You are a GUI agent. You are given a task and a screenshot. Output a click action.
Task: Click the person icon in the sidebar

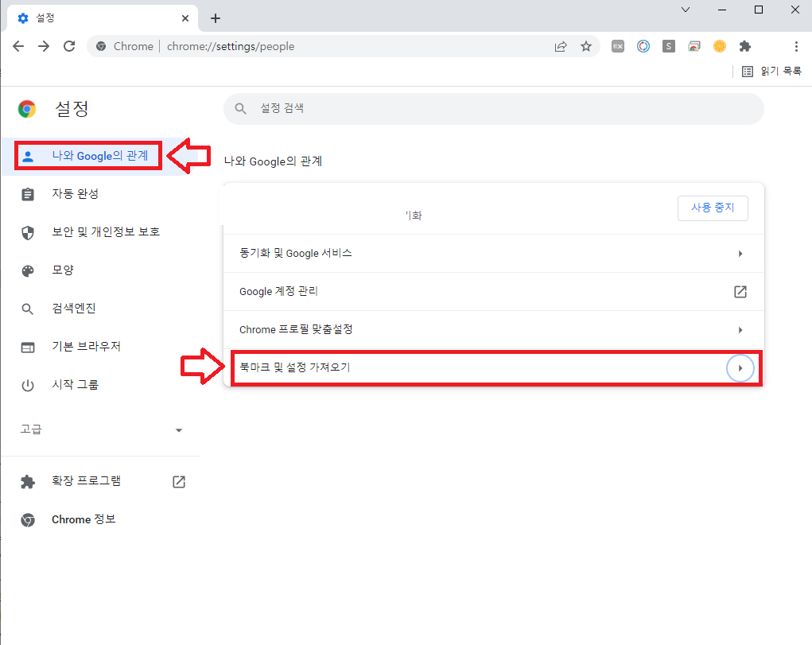[28, 156]
